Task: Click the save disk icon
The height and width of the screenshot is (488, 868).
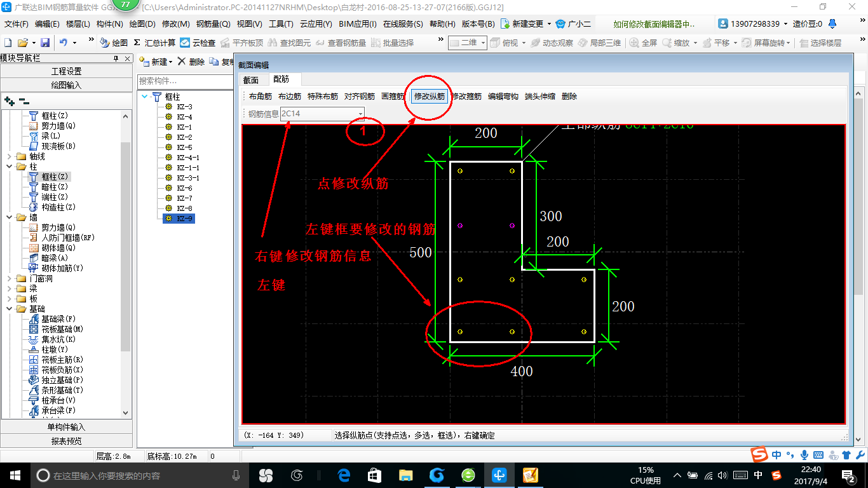Action: (45, 43)
